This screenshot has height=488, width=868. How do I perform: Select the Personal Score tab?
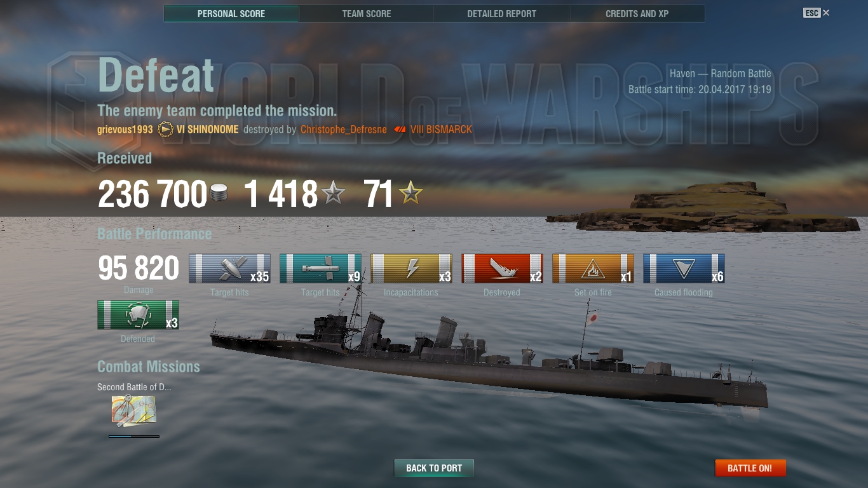(231, 13)
